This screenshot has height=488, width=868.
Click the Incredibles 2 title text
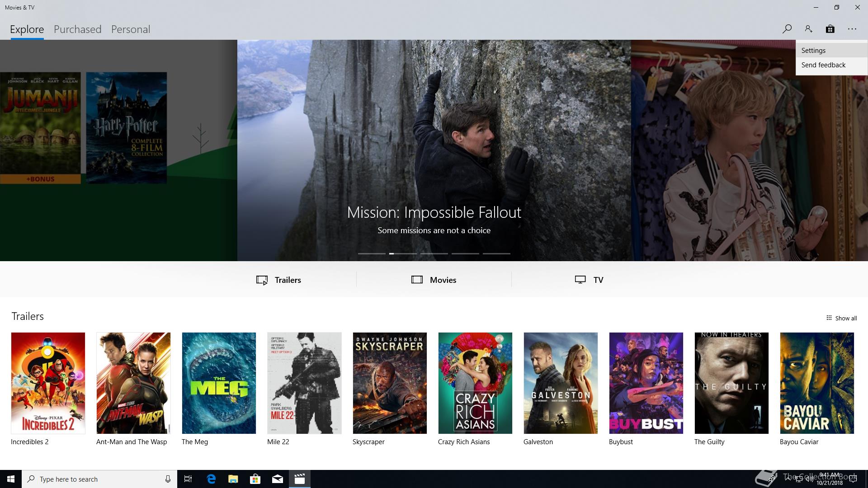point(30,442)
